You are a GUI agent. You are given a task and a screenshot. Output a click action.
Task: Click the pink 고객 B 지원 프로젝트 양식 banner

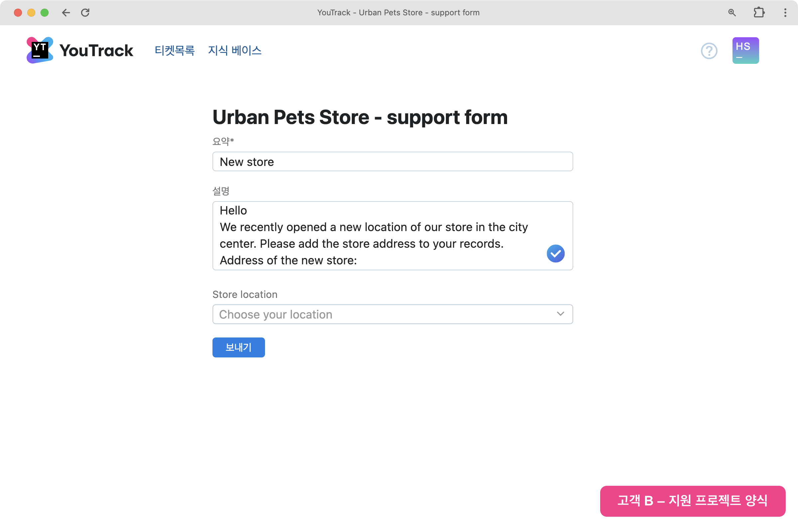point(693,501)
